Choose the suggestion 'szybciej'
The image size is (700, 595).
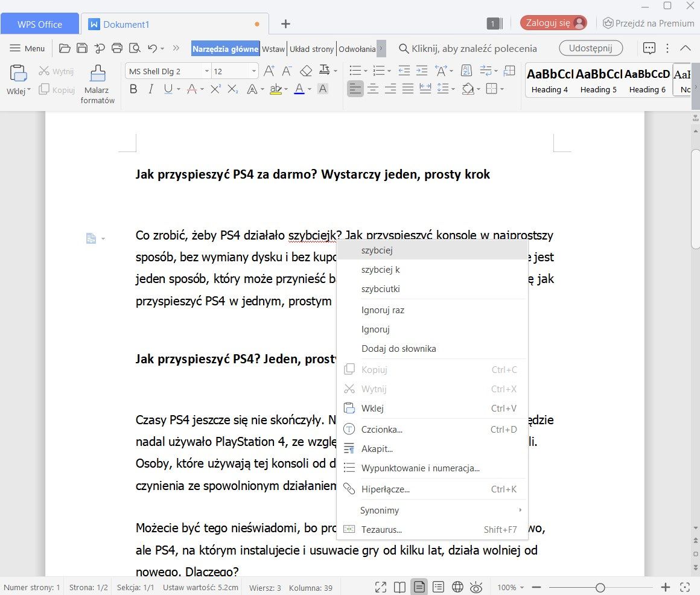(431, 250)
